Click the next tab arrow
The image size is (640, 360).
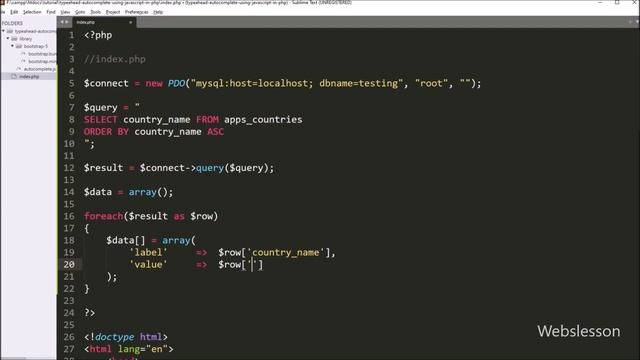(66, 22)
